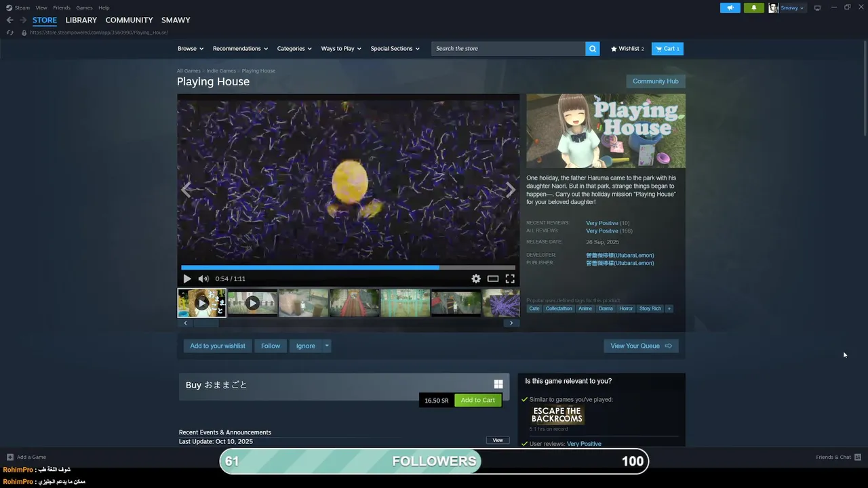Expand the Recommendations dropdown
Image resolution: width=868 pixels, height=488 pixels.
[240, 49]
